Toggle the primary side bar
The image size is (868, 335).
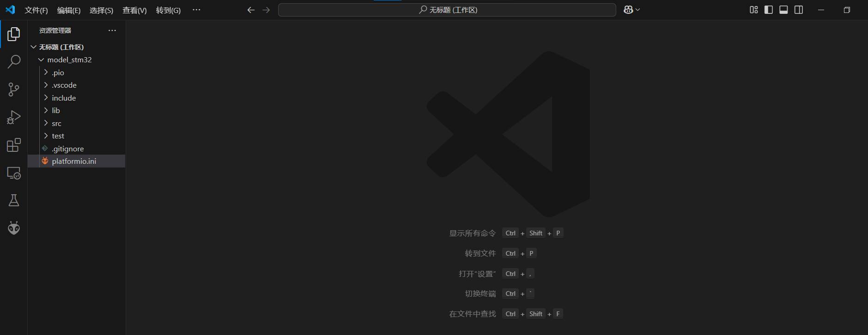coord(769,10)
